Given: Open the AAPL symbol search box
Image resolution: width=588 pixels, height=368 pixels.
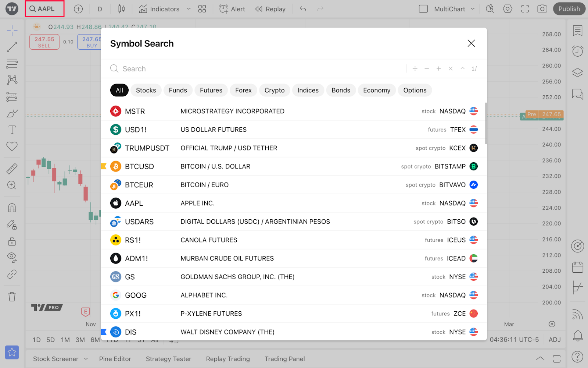Looking at the screenshot, I should pyautogui.click(x=44, y=9).
